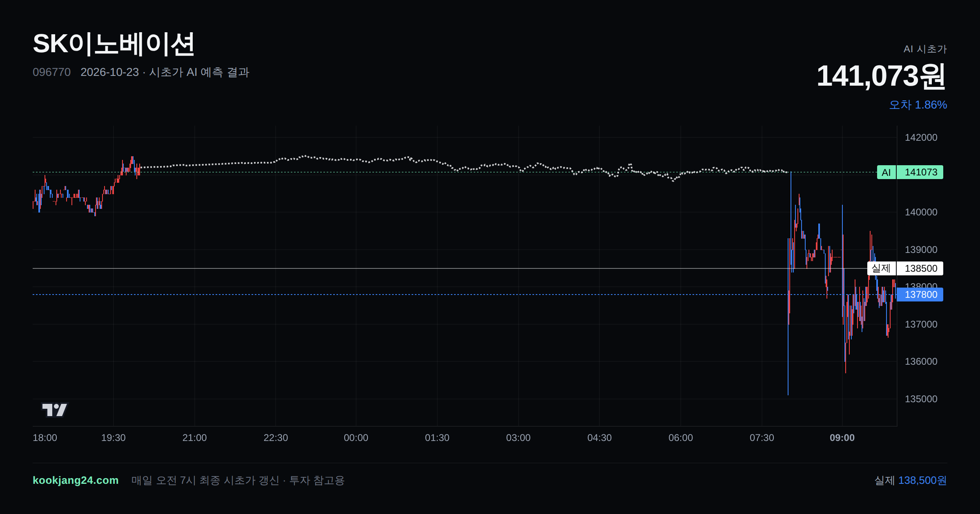This screenshot has height=514, width=980.
Task: Click the 142000 price axis label
Action: (x=921, y=137)
